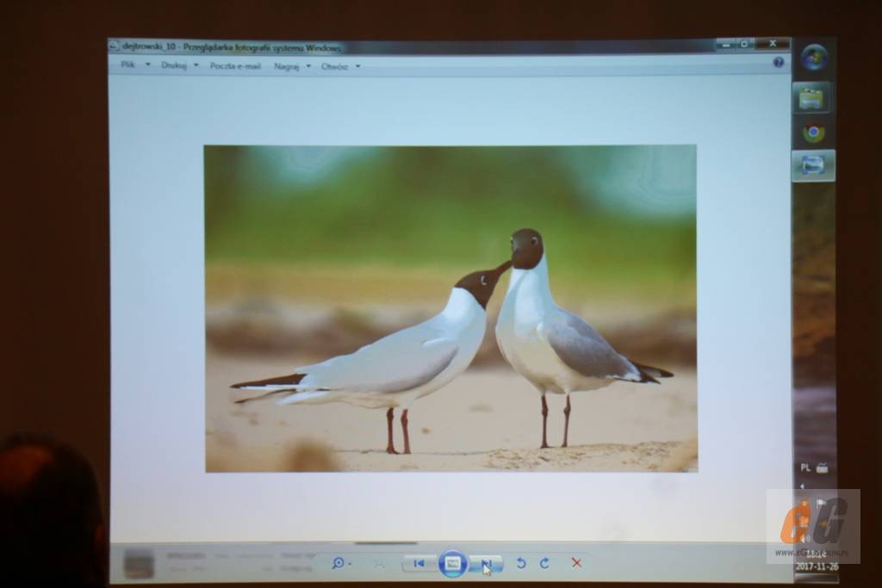Open Windows Explorer from the taskbar
882x588 pixels.
[811, 99]
